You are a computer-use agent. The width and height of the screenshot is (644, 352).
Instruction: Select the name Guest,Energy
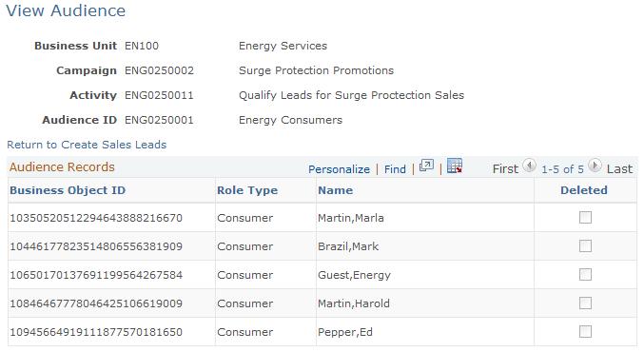(354, 275)
